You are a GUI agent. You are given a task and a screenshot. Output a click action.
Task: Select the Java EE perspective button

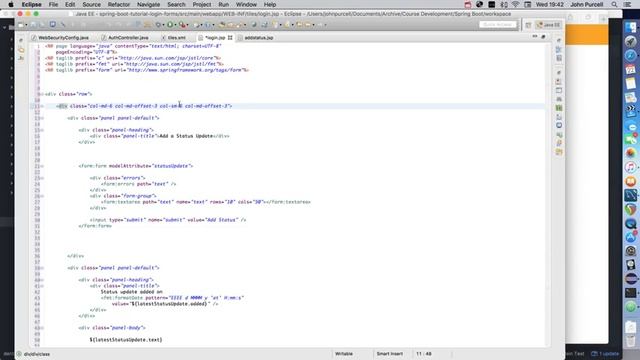tap(548, 25)
